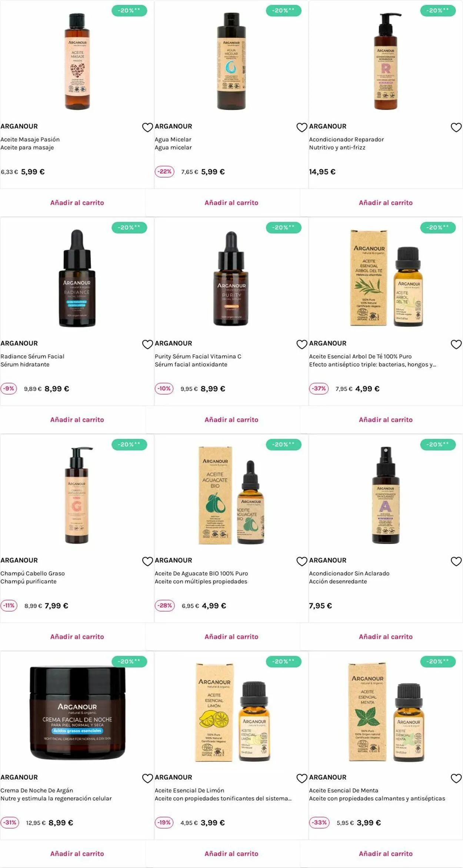This screenshot has height=868, width=463.
Task: Heart the Acondicionador Reparador product
Action: click(x=456, y=127)
